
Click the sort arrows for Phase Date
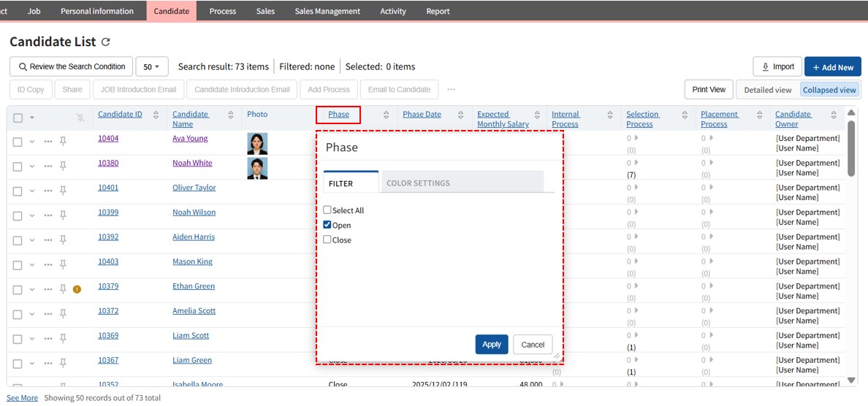point(461,115)
